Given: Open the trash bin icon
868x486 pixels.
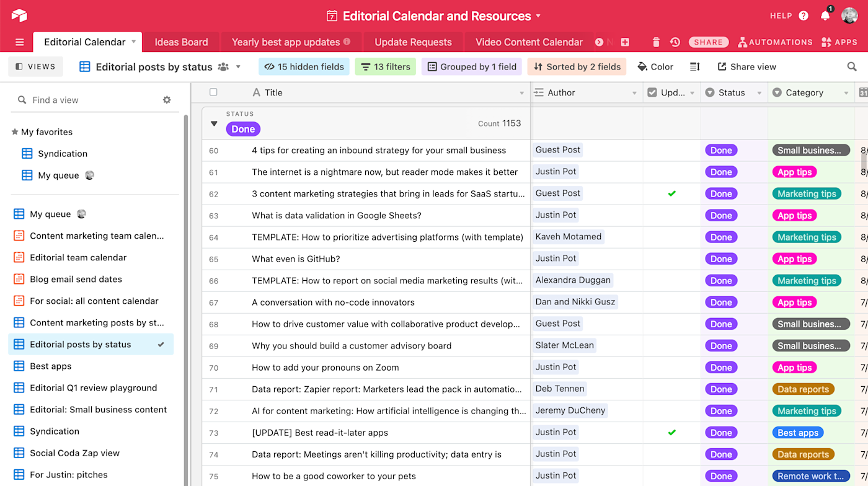Looking at the screenshot, I should [656, 42].
